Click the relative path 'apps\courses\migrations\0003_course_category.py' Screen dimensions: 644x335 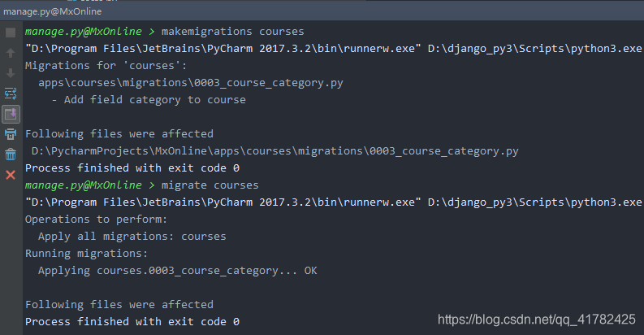tap(191, 83)
